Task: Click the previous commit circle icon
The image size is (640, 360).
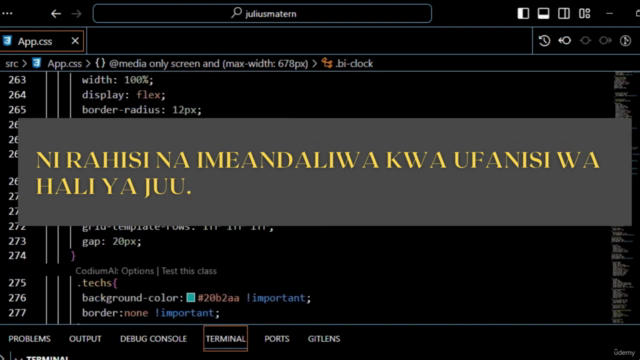Action: click(x=585, y=40)
